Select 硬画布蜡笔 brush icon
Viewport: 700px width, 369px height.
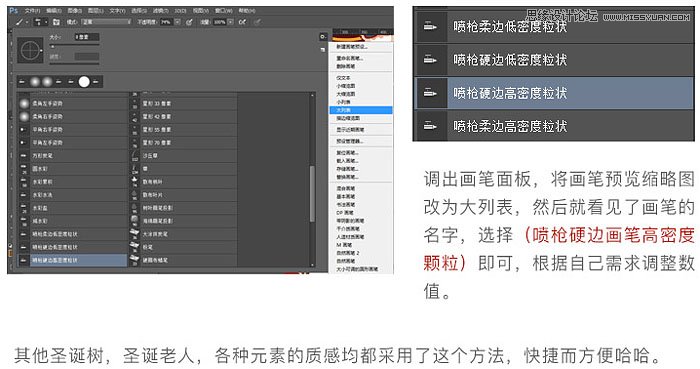coord(135,260)
